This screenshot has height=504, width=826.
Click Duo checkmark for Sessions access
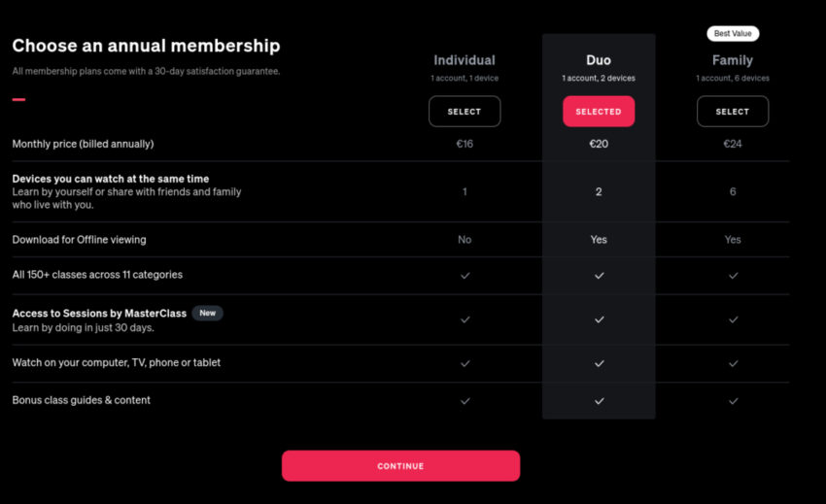pyautogui.click(x=599, y=319)
